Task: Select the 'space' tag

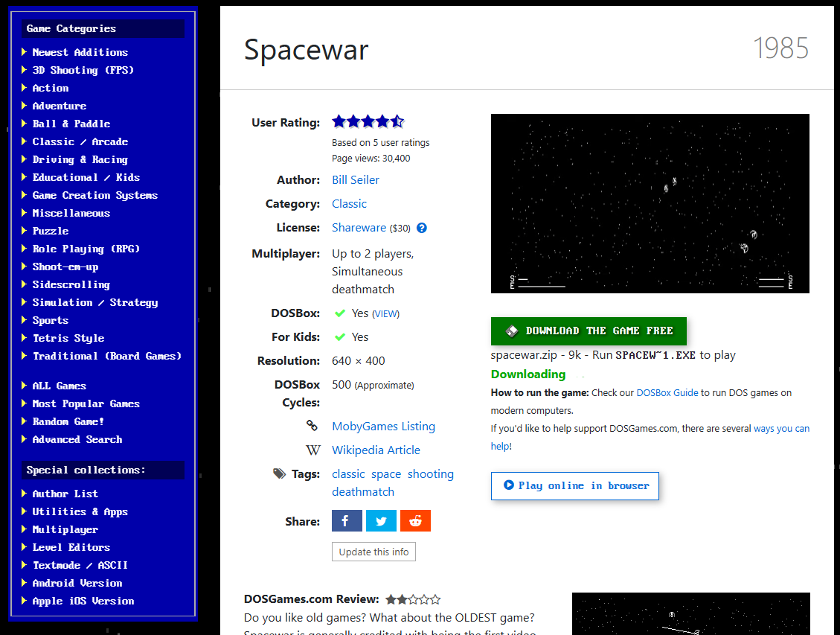Action: click(x=386, y=474)
